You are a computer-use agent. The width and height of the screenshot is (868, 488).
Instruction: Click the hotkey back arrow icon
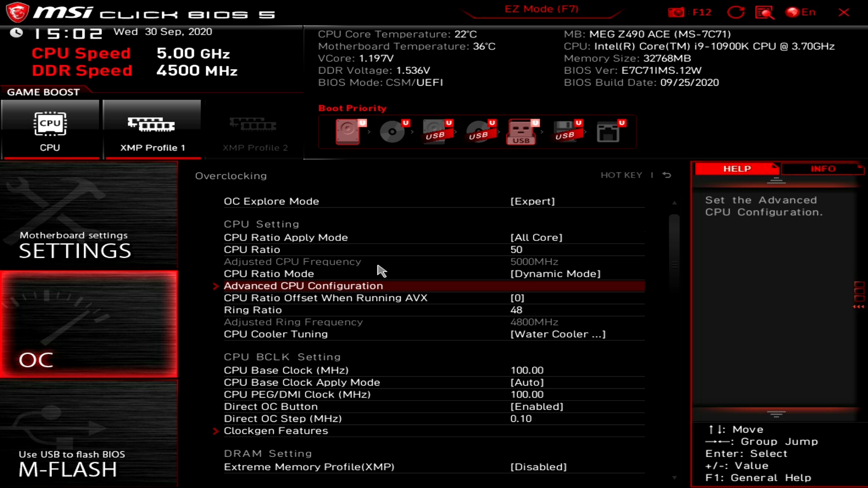[x=667, y=175]
